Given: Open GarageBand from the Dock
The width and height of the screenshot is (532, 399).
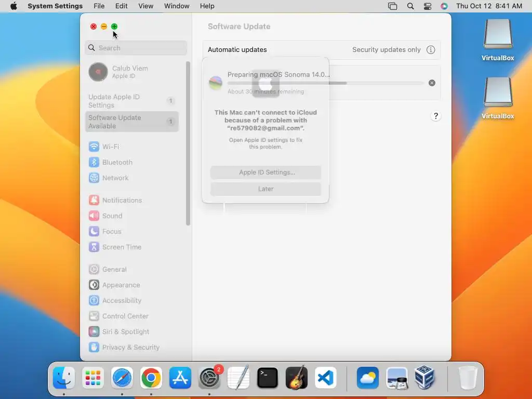Looking at the screenshot, I should point(297,378).
